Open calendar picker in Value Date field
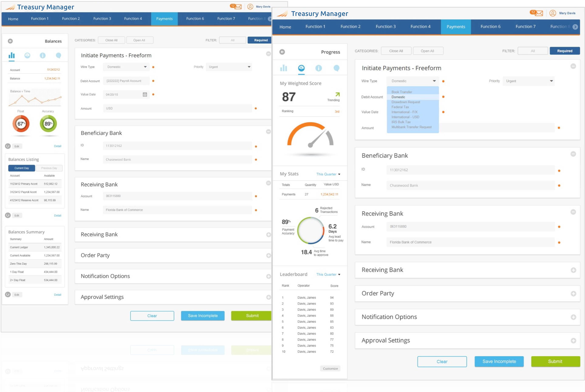The image size is (585, 392). coord(145,94)
